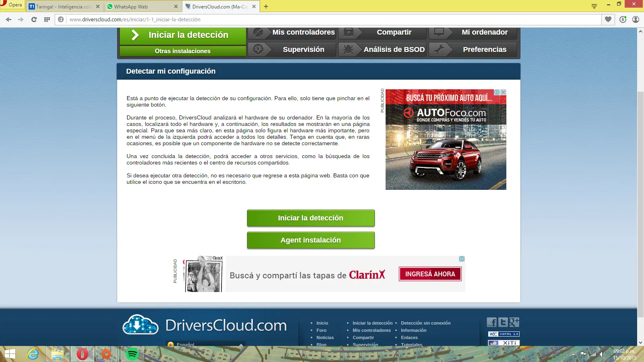
Task: Click the Compartir upload icon
Action: click(349, 33)
